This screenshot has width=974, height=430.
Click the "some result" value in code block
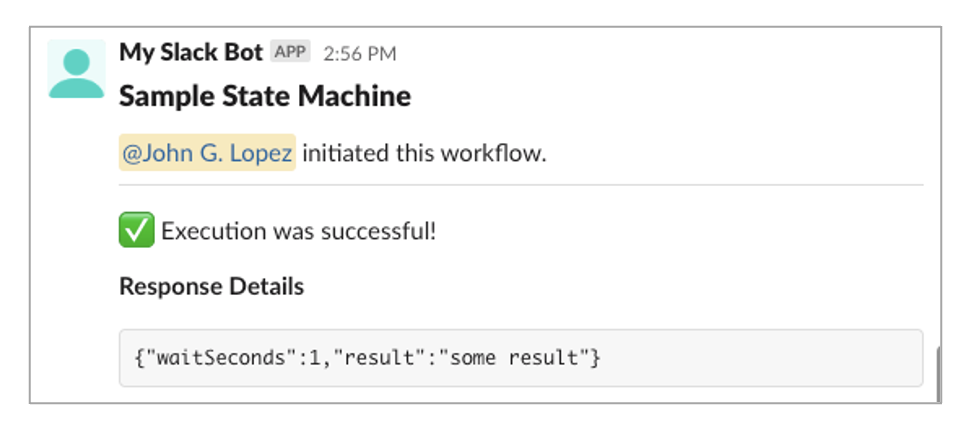point(520,357)
